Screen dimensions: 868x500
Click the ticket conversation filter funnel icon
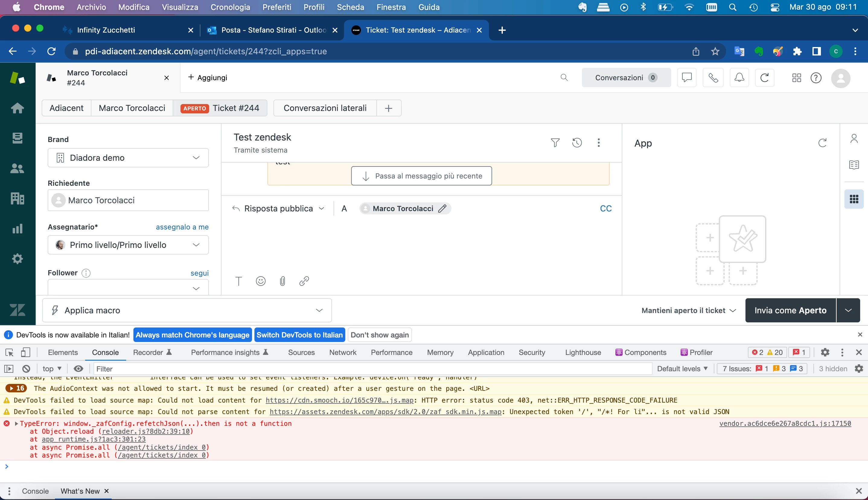click(555, 143)
